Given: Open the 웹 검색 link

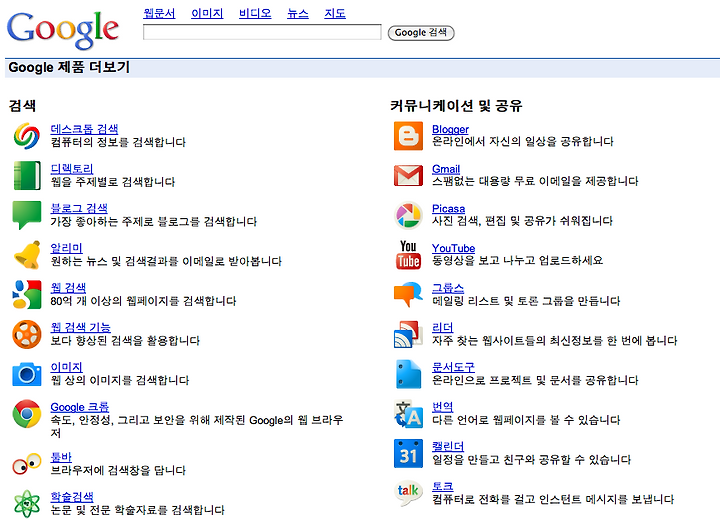Looking at the screenshot, I should (68, 288).
